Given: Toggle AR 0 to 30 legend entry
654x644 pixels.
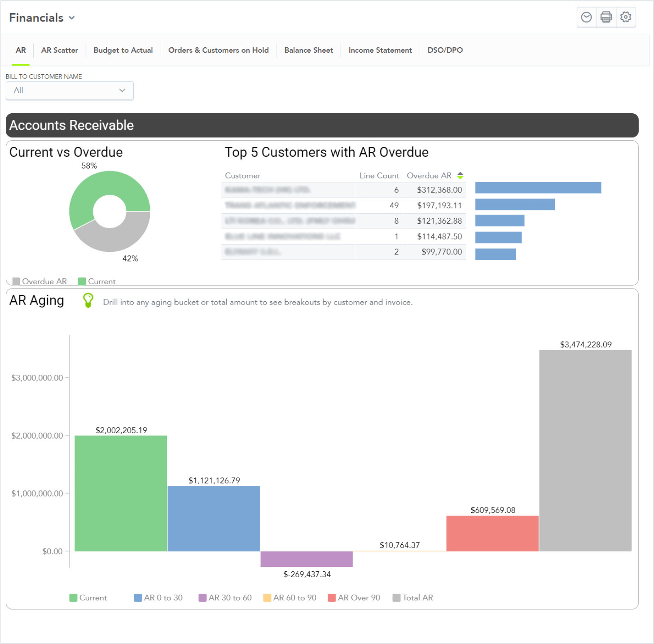Looking at the screenshot, I should pyautogui.click(x=158, y=598).
